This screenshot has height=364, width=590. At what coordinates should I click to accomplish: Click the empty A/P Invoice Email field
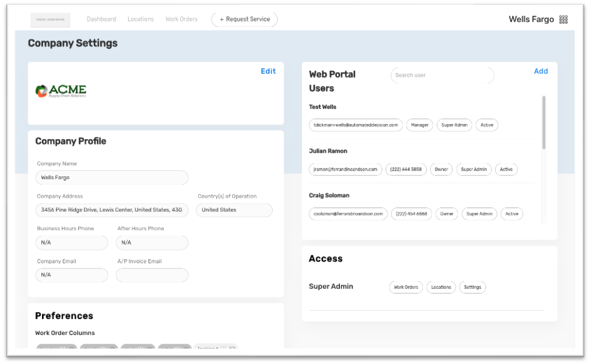pyautogui.click(x=152, y=275)
